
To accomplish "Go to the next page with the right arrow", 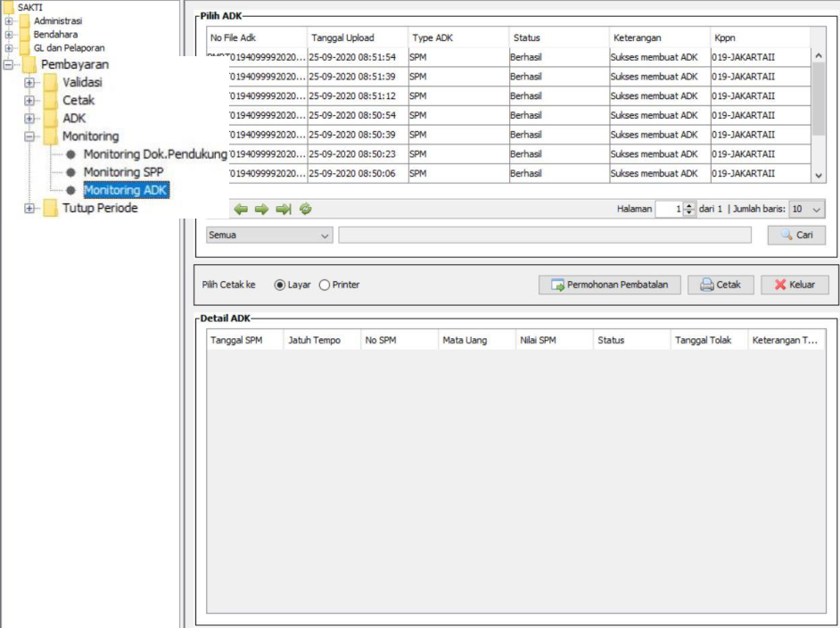I will [261, 209].
